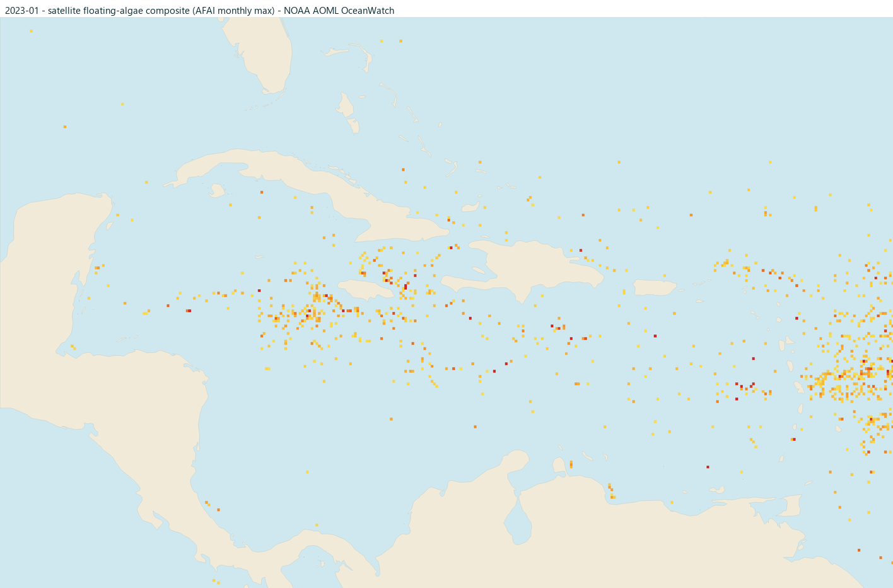Select the island of Jamaica on the map

(366, 289)
